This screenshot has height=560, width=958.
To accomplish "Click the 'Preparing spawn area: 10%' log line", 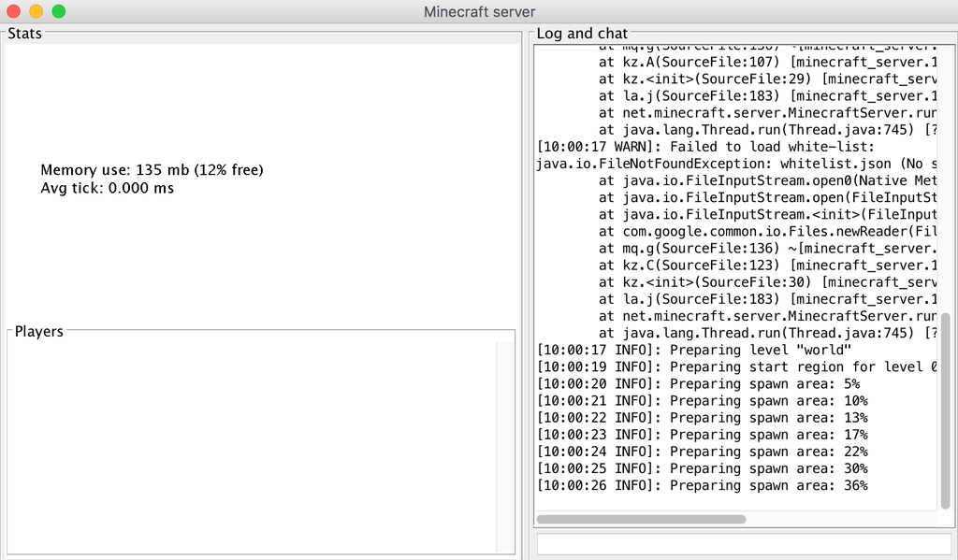I will (702, 401).
